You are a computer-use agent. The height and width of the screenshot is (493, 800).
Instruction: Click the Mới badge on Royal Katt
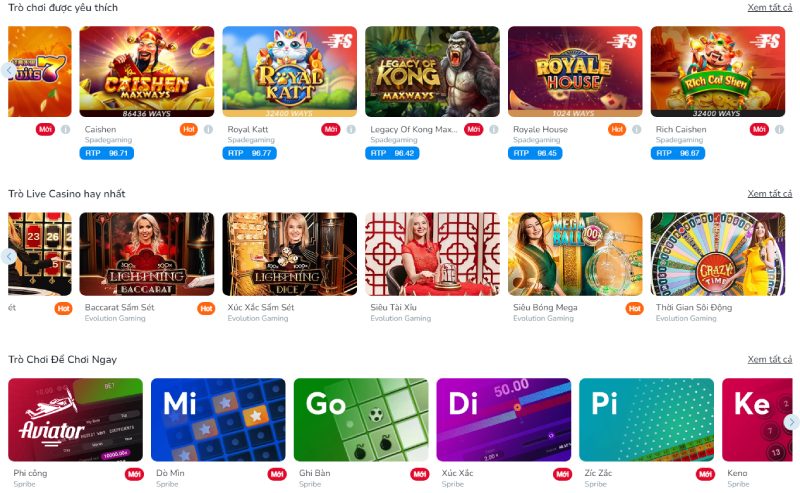click(x=331, y=130)
